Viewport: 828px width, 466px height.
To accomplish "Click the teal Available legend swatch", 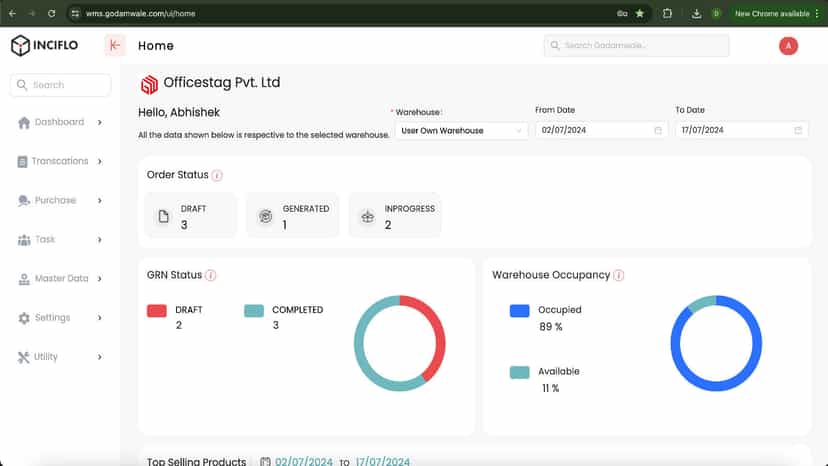I will tap(520, 372).
